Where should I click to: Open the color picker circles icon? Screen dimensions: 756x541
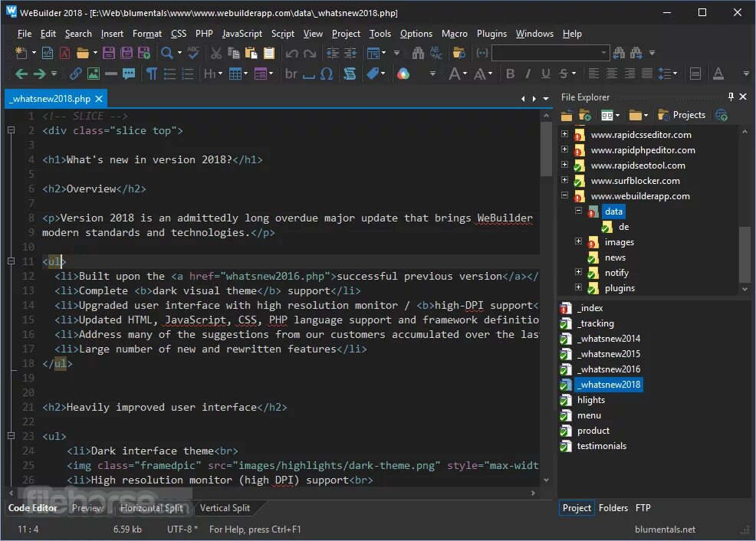[403, 74]
